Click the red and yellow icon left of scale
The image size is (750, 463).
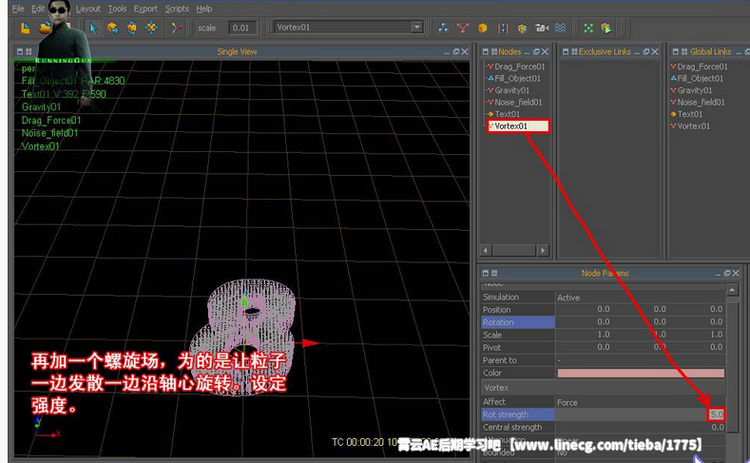pyautogui.click(x=176, y=28)
